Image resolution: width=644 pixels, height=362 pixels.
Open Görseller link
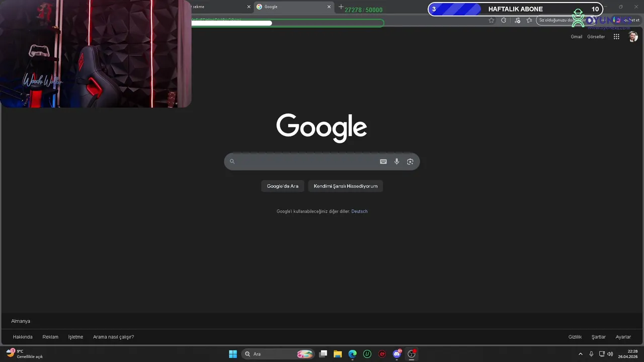596,37
